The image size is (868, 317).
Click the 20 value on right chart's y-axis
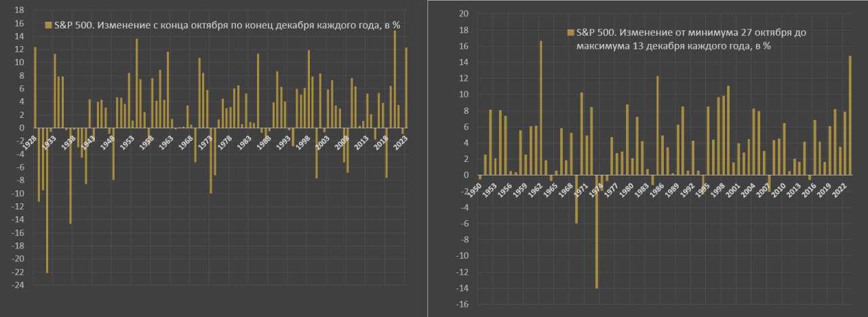(x=463, y=14)
